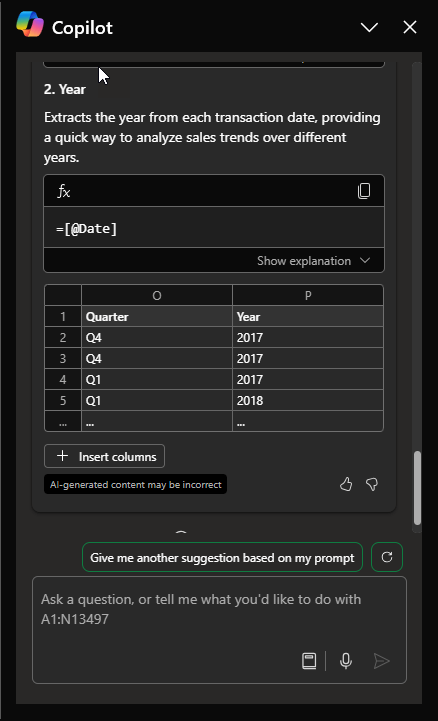Focus the Ask a question input box
Screen dimensions: 438x721
pos(219,630)
